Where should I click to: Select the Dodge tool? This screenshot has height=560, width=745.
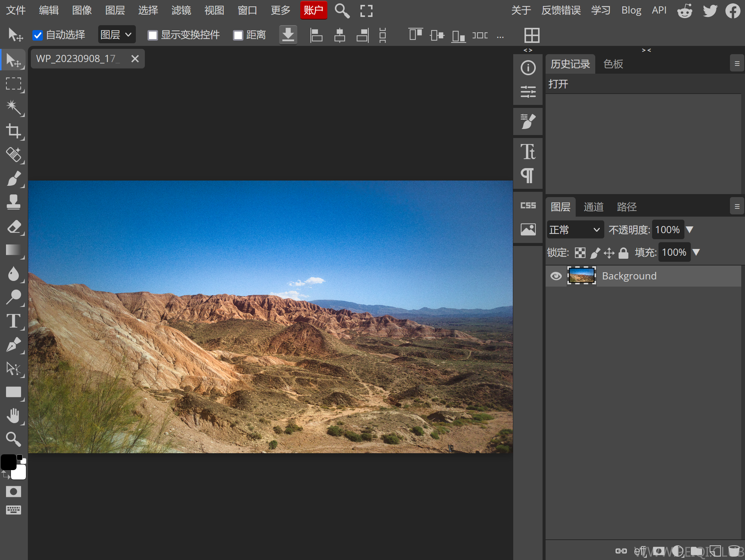14,297
